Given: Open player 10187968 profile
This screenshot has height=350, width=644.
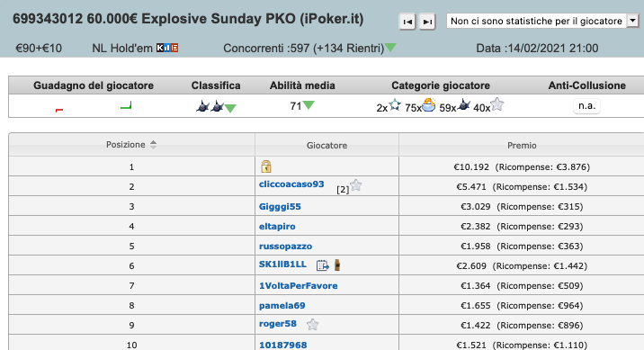Looking at the screenshot, I should [282, 346].
